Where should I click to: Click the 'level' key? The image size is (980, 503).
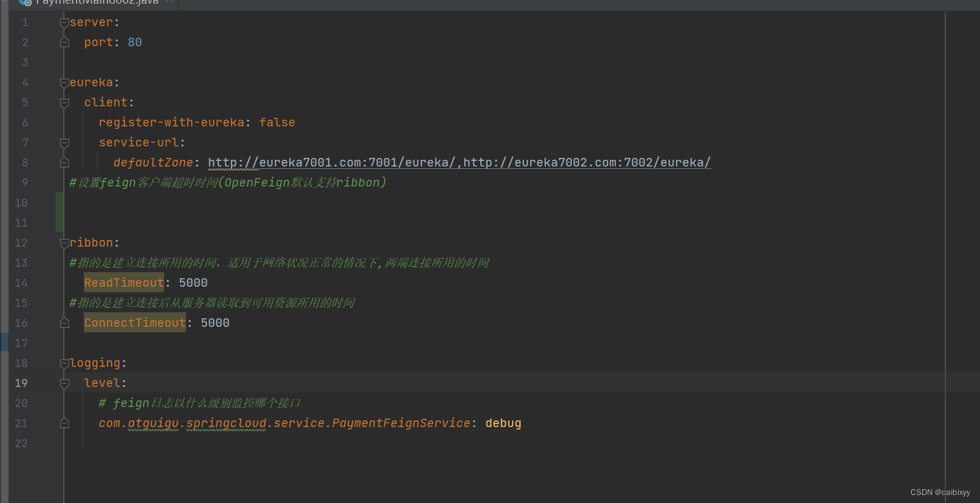coord(102,383)
